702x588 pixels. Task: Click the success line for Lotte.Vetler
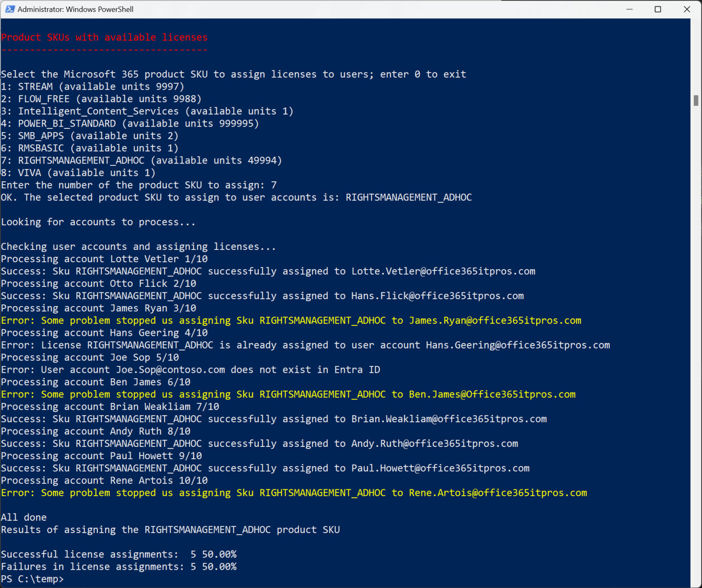(268, 271)
